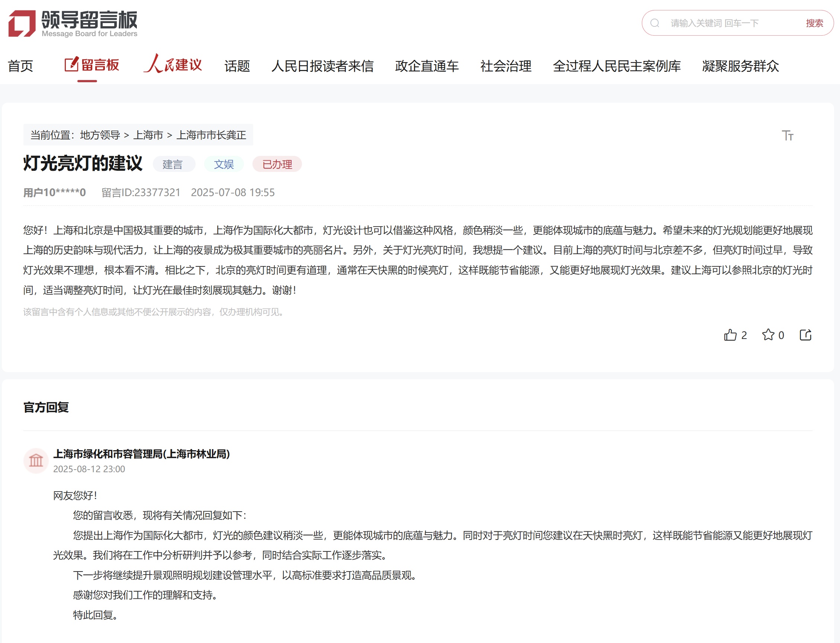Click the 上海市 breadcrumb link
Viewport: 840px width, 643px height.
pos(148,135)
